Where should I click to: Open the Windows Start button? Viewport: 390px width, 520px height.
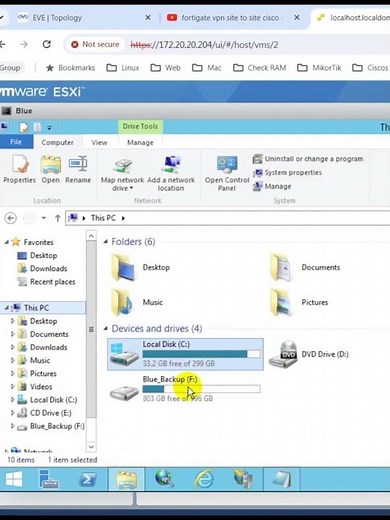14,479
